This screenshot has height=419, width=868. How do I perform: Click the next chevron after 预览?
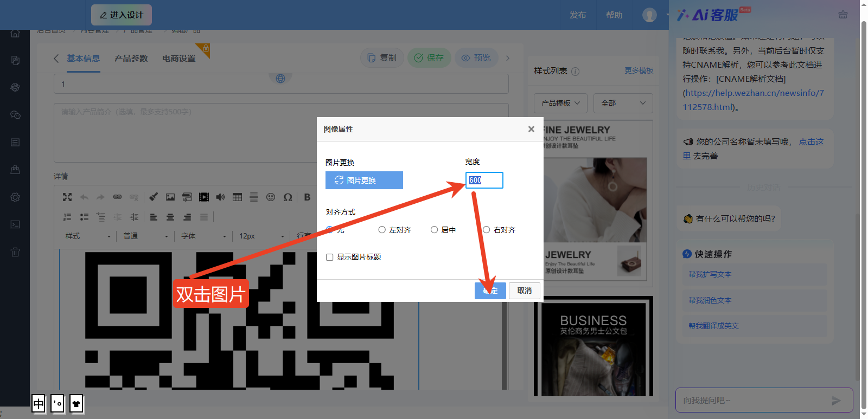pyautogui.click(x=508, y=58)
